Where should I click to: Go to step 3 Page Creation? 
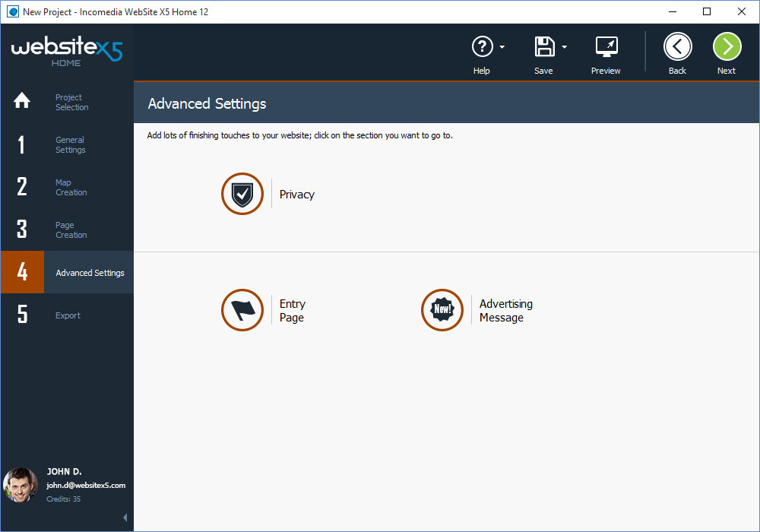tap(67, 230)
